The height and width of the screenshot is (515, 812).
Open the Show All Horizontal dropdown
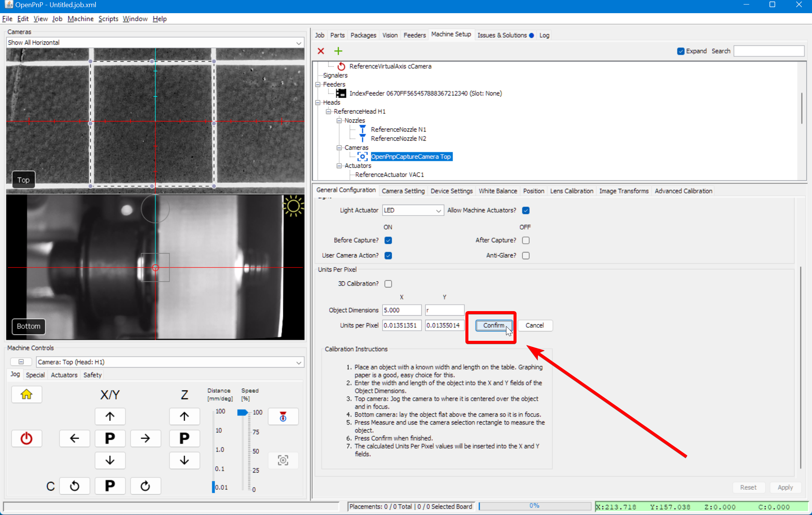[155, 43]
